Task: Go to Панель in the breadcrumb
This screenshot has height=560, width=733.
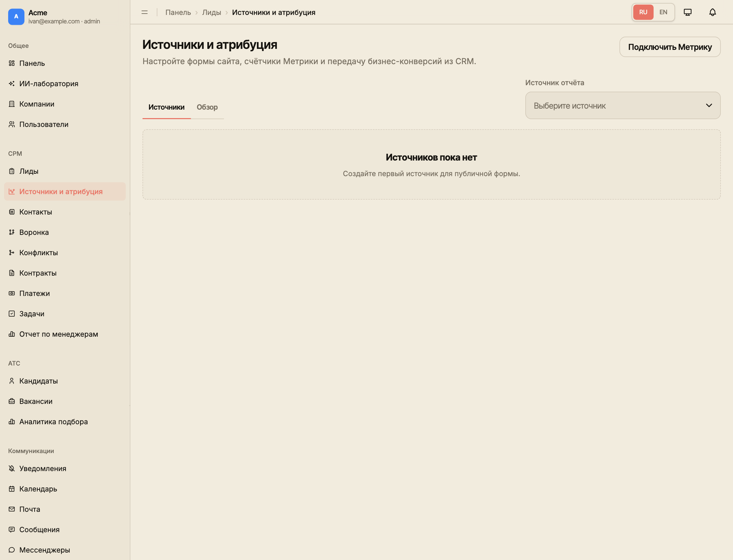Action: tap(178, 13)
